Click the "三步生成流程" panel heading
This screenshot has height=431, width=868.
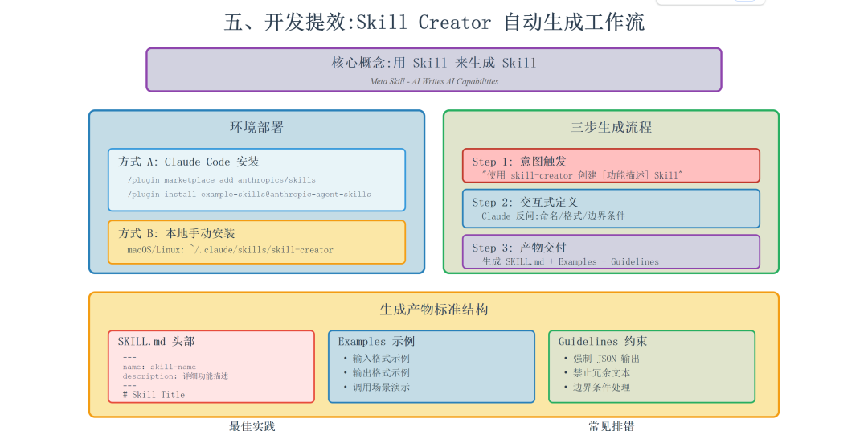click(611, 127)
